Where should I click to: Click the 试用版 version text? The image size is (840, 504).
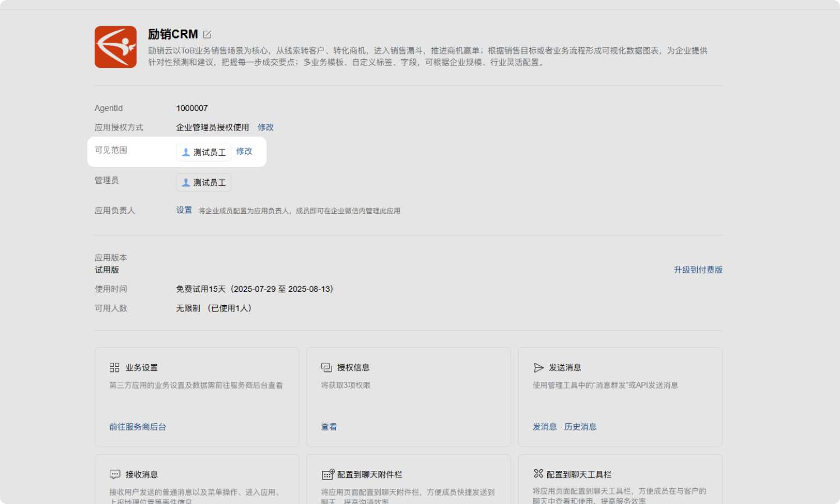(107, 270)
